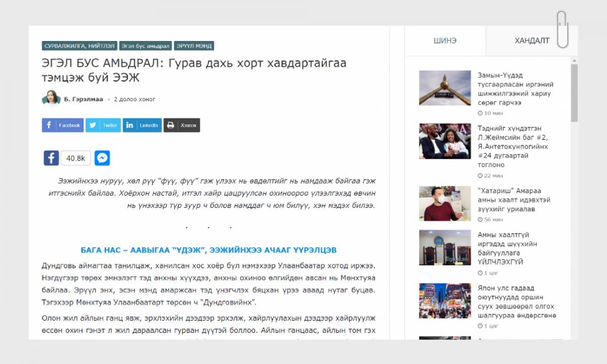
Task: Open the Эгэл бус амьдрал tag
Action: (145, 46)
